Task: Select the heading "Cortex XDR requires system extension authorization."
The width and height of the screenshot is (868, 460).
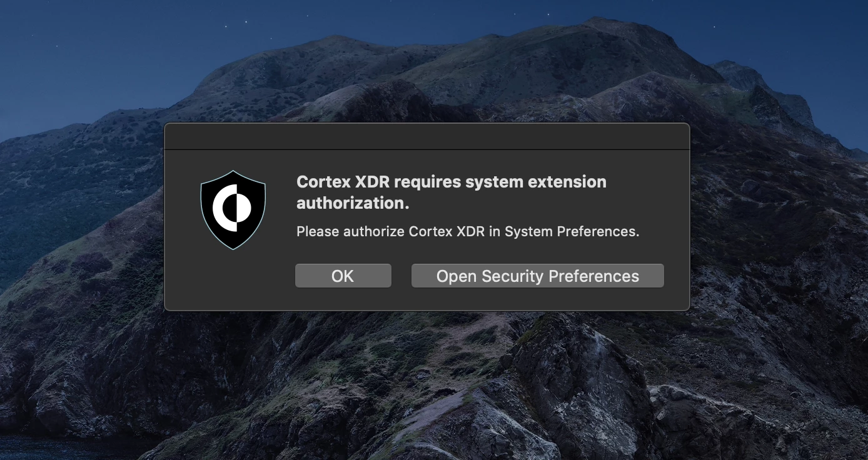Action: (x=452, y=192)
